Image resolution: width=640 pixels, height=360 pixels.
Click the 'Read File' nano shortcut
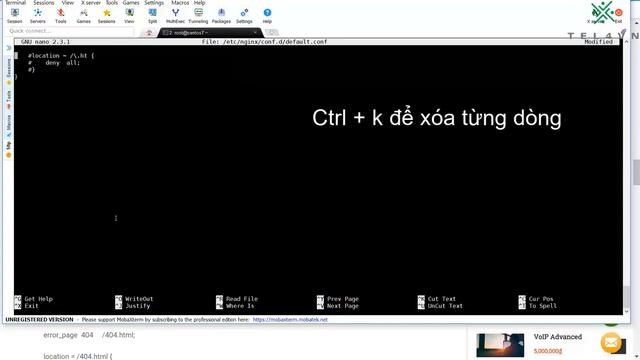pyautogui.click(x=237, y=299)
